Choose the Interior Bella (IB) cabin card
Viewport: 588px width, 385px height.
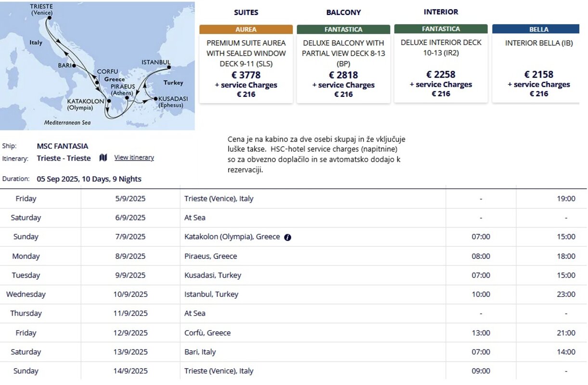pyautogui.click(x=536, y=64)
